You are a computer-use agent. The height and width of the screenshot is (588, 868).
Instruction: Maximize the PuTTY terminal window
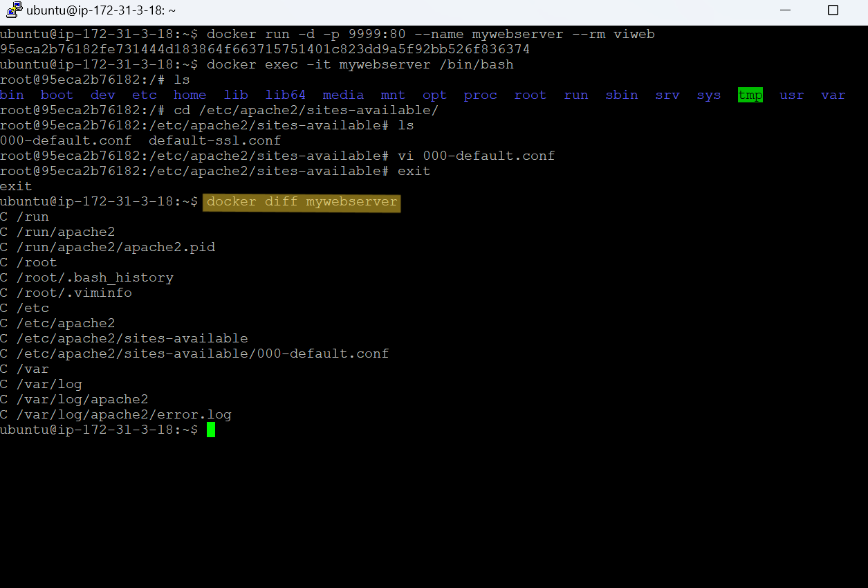pyautogui.click(x=833, y=10)
